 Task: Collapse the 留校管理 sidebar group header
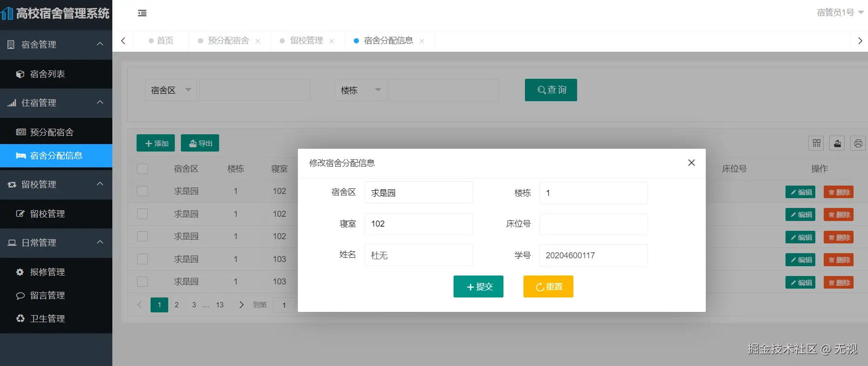[x=56, y=185]
